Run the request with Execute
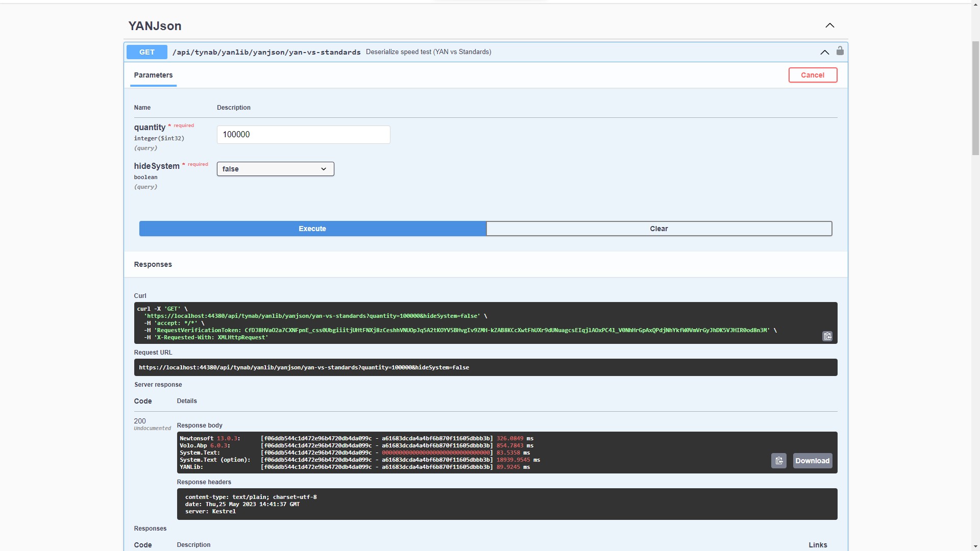Screen dimensions: 980x551 pos(312,229)
